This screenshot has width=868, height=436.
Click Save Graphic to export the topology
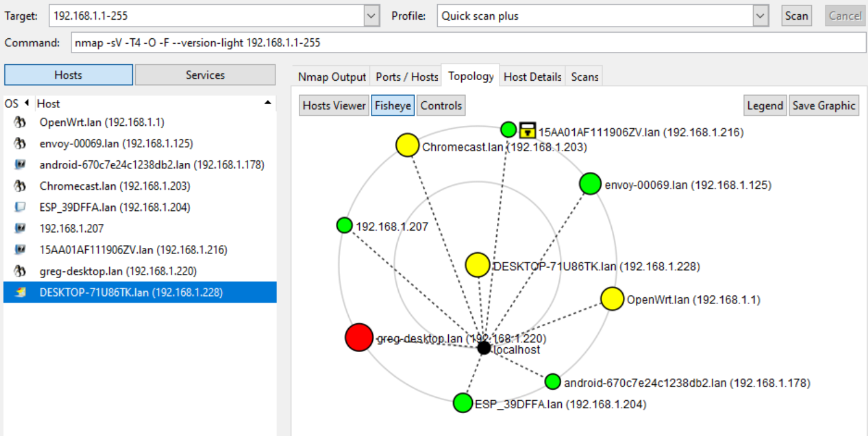click(824, 105)
